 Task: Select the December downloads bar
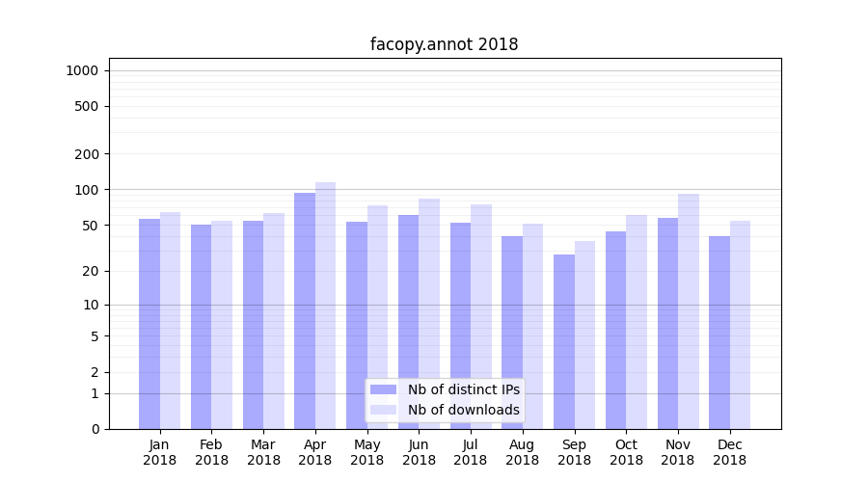[740, 324]
